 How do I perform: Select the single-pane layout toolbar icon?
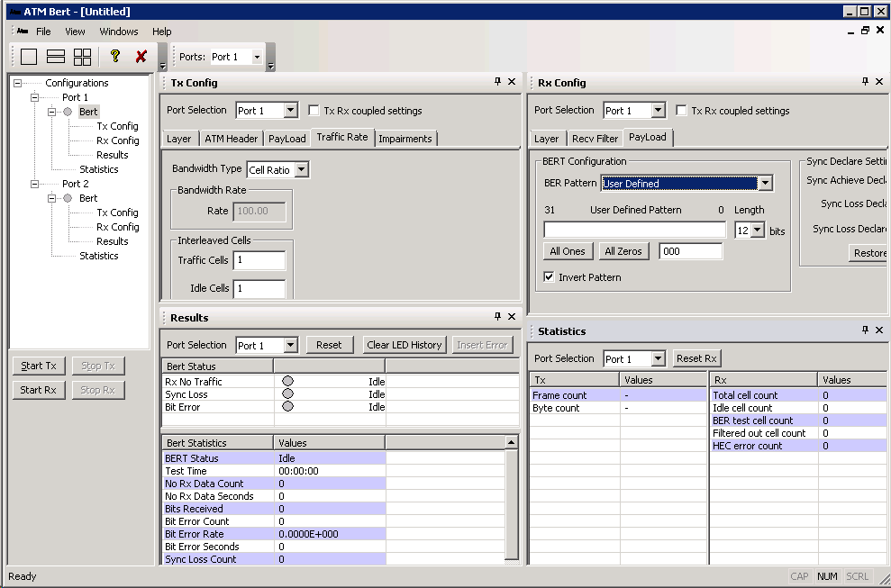pyautogui.click(x=29, y=56)
